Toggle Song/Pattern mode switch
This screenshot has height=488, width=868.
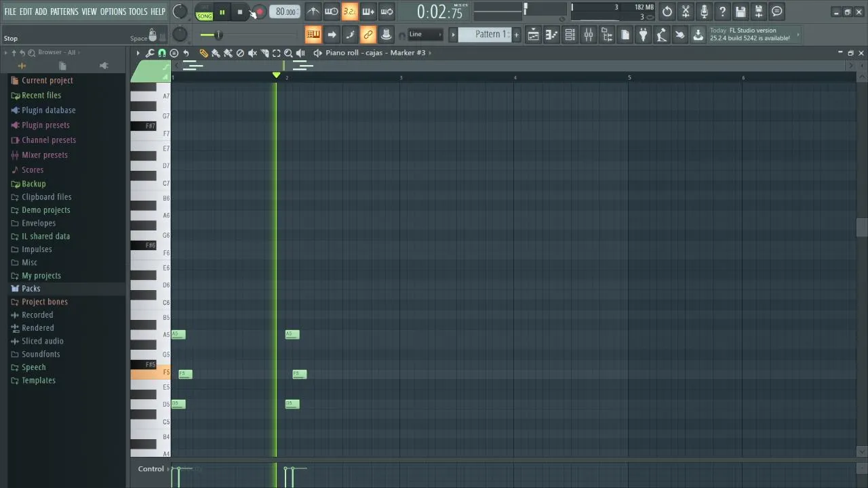coord(204,12)
